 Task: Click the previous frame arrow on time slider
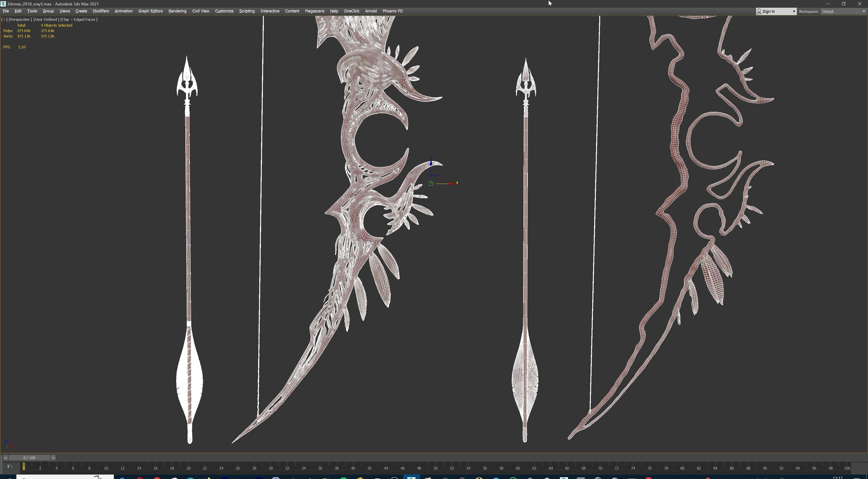tap(5, 458)
